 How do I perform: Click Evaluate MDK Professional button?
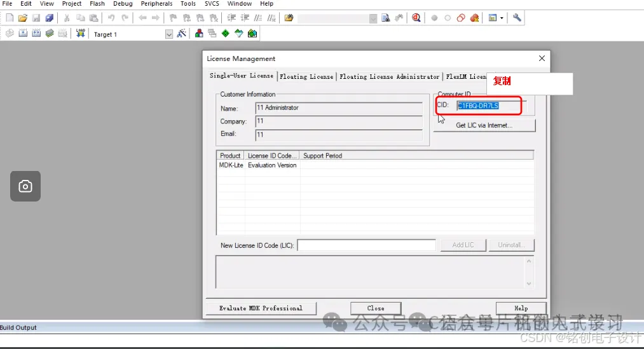tap(261, 308)
